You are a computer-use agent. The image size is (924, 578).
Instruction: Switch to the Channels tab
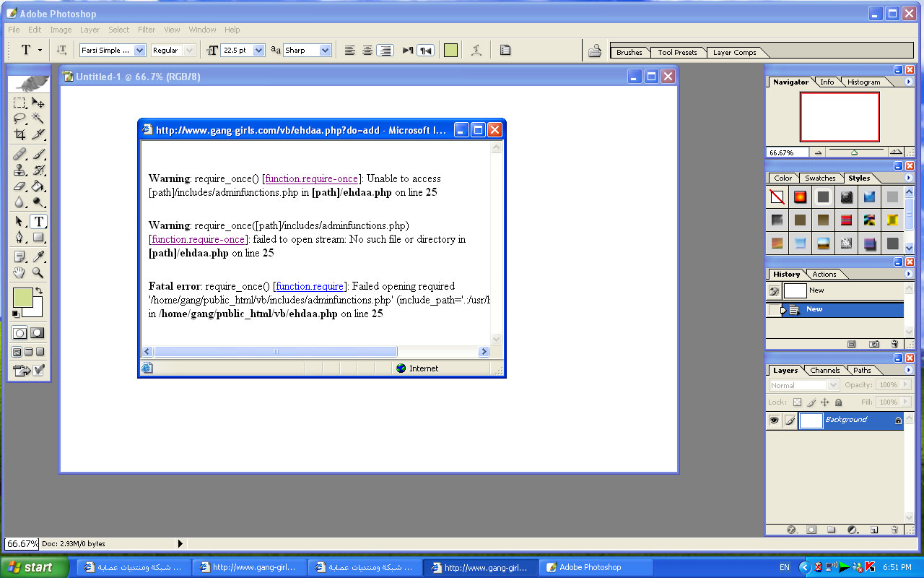824,371
